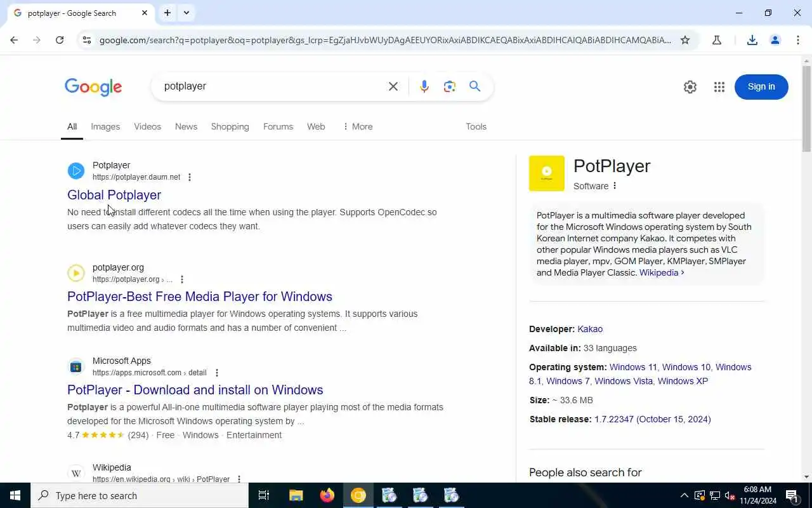Viewport: 812px width, 508px height.
Task: Open Google quick settings gear
Action: pyautogui.click(x=690, y=87)
